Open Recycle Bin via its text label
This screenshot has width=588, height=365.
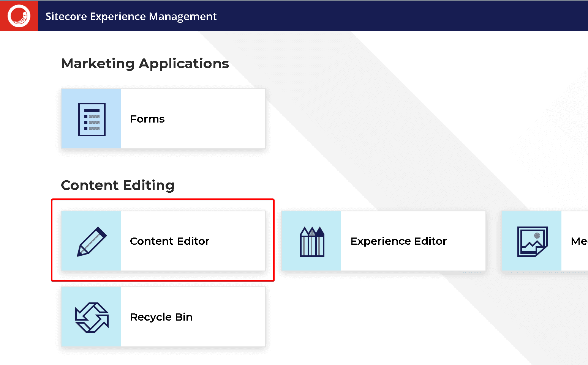click(161, 317)
